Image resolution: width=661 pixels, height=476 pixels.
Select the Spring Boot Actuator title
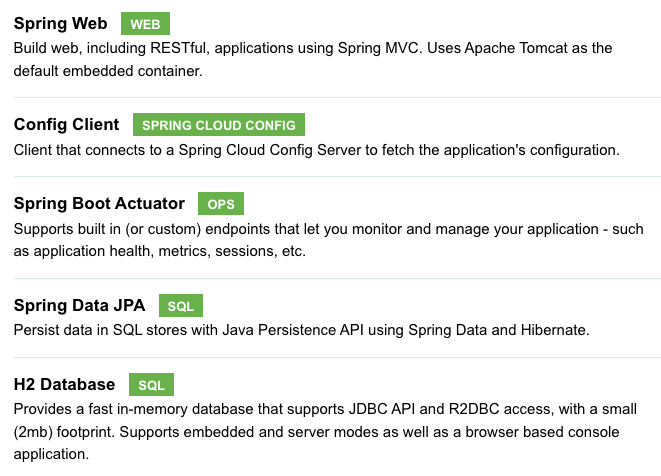click(x=99, y=204)
